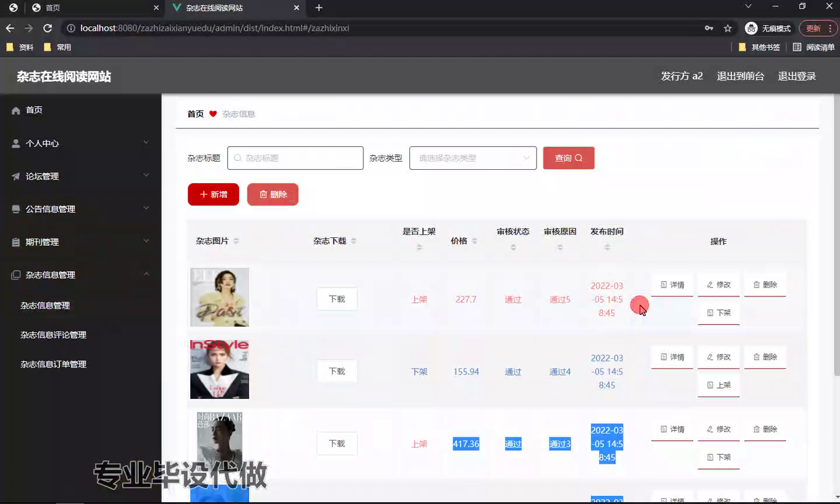Click the browser address bar URL
Viewport: 840px width, 504px height.
coord(215,28)
